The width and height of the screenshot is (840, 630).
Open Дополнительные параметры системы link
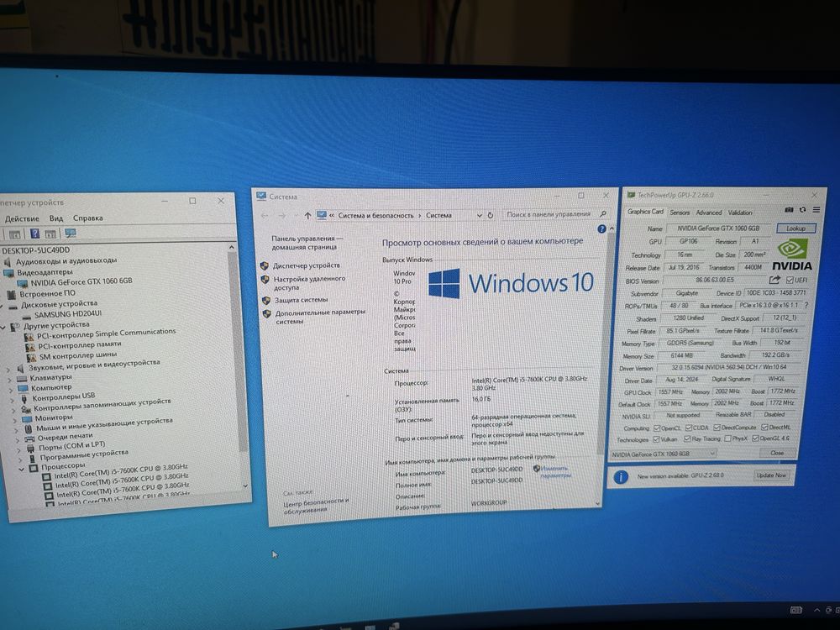point(320,317)
